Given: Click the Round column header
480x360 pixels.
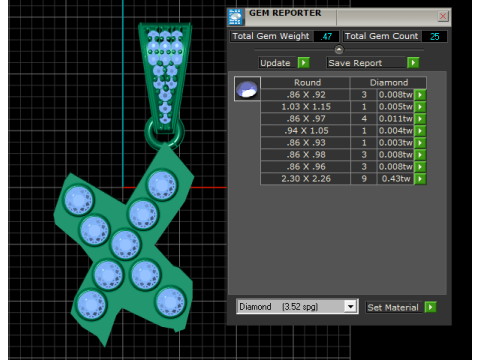Looking at the screenshot, I should (x=307, y=83).
